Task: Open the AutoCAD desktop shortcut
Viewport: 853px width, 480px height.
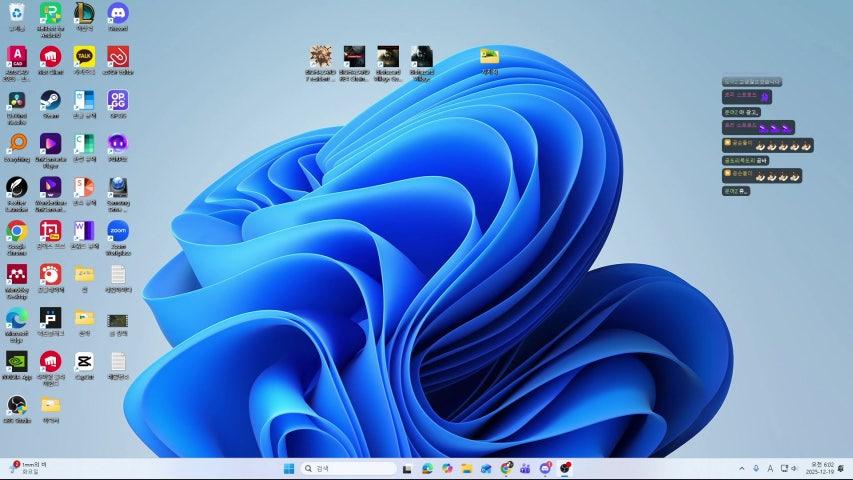Action: point(16,56)
